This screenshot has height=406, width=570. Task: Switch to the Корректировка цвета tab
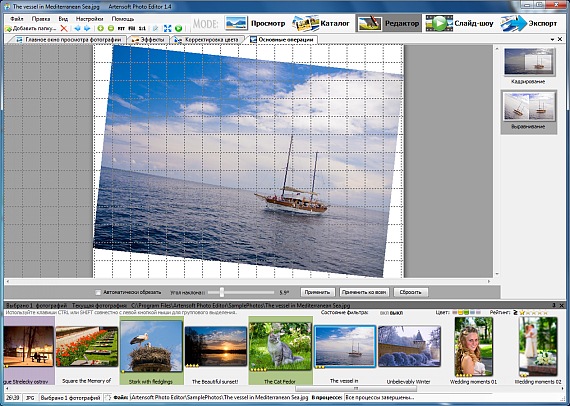click(207, 40)
